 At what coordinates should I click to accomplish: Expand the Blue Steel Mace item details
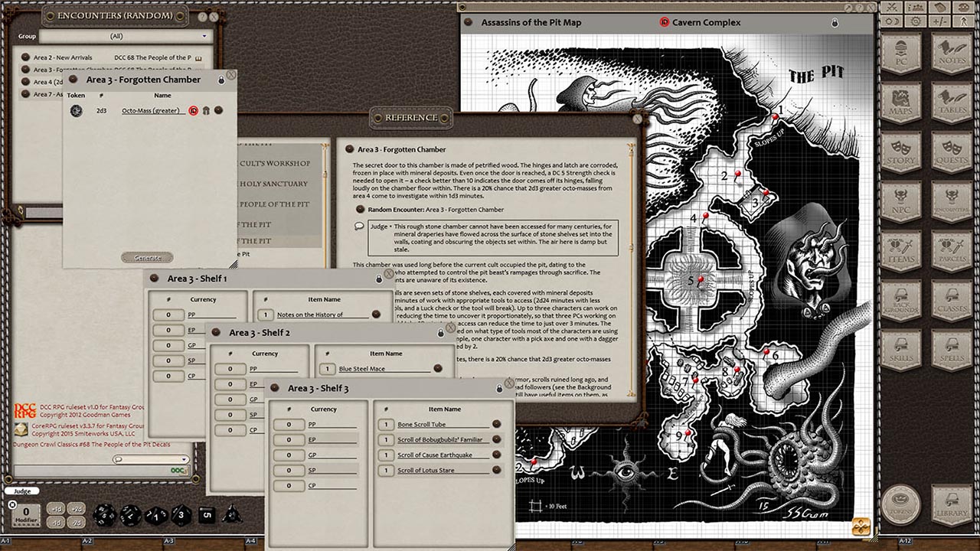coord(438,368)
